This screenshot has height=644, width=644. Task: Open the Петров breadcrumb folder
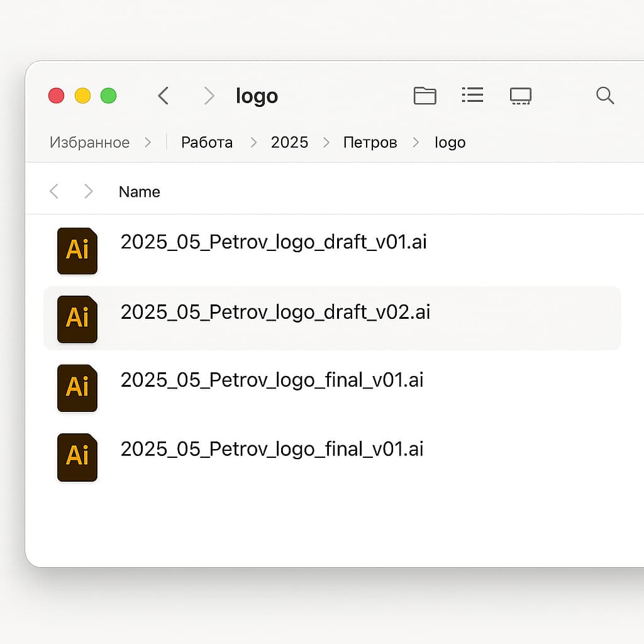(x=370, y=143)
